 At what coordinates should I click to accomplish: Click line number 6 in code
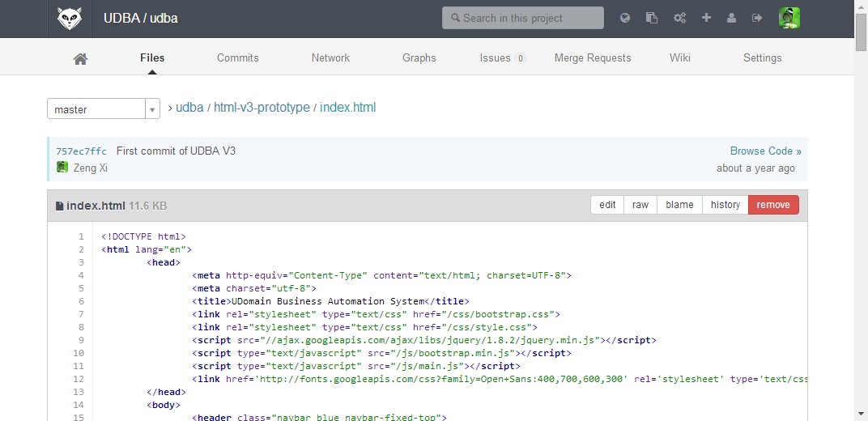pyautogui.click(x=81, y=301)
